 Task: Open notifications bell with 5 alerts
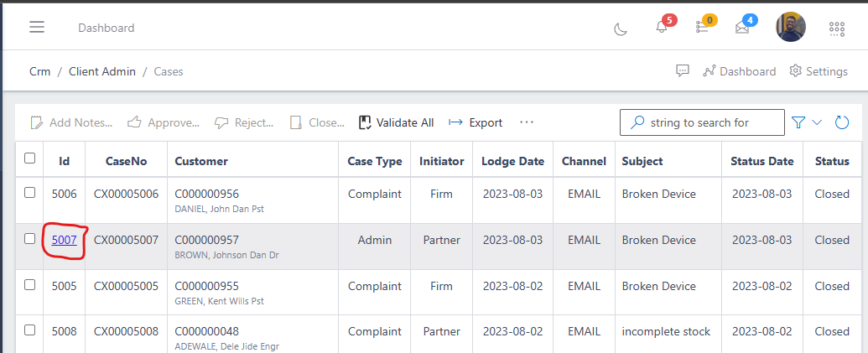click(662, 28)
